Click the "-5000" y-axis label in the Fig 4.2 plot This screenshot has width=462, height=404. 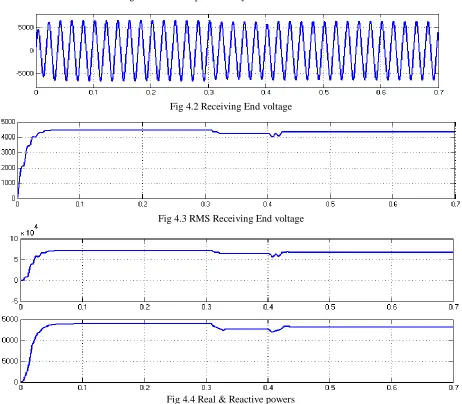pyautogui.click(x=25, y=73)
